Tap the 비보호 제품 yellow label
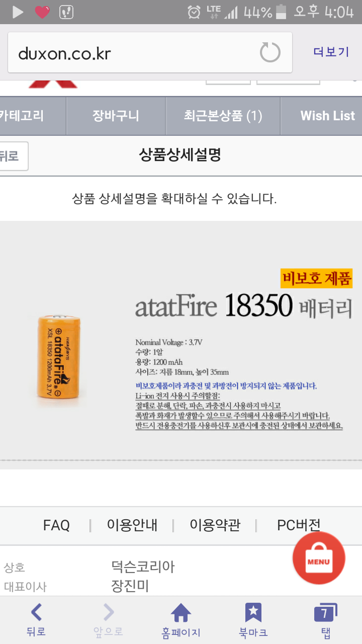 tap(316, 278)
